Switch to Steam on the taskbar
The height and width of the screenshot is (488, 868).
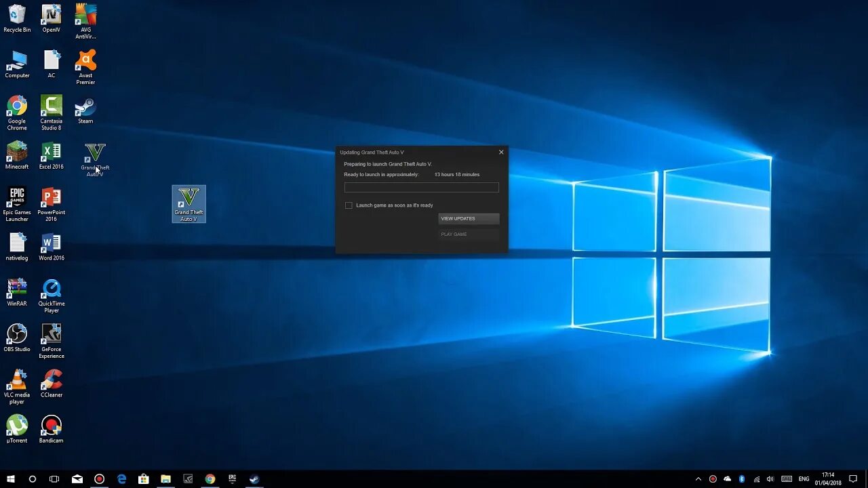pyautogui.click(x=254, y=479)
